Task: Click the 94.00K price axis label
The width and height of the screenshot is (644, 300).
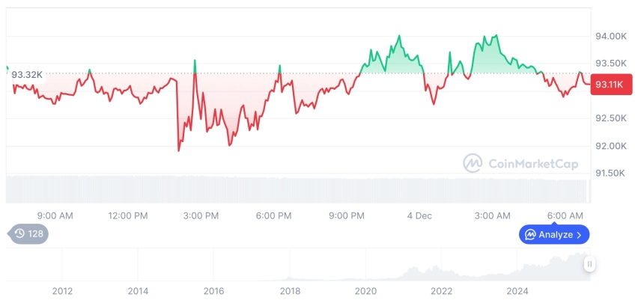Action: (x=610, y=36)
